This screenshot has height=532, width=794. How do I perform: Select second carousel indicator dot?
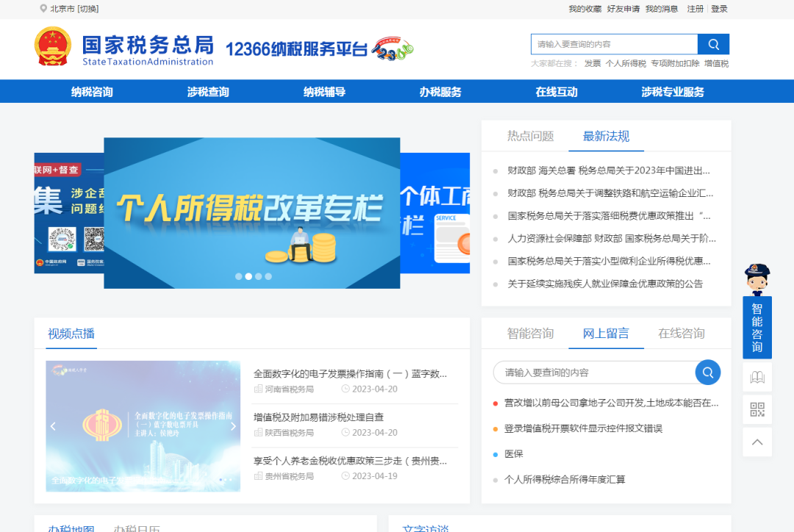pyautogui.click(x=248, y=276)
